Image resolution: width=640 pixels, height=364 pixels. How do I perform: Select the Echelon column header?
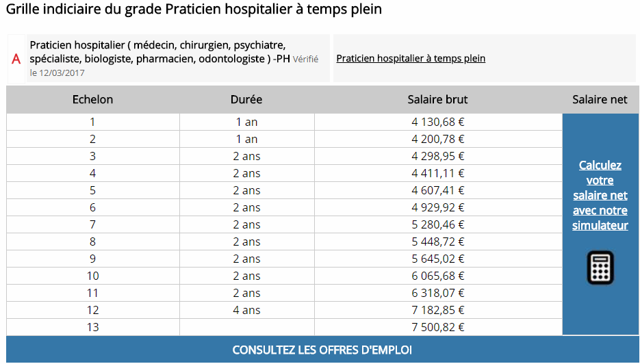[93, 99]
